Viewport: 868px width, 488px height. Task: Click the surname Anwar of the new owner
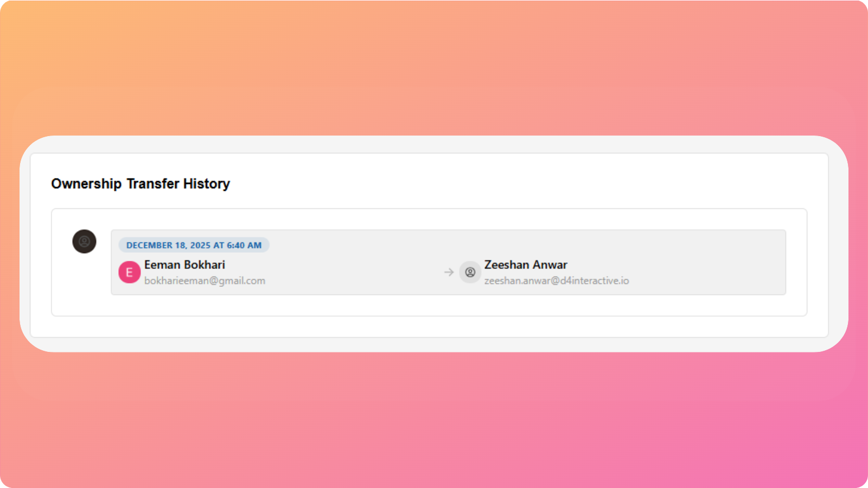[550, 265]
